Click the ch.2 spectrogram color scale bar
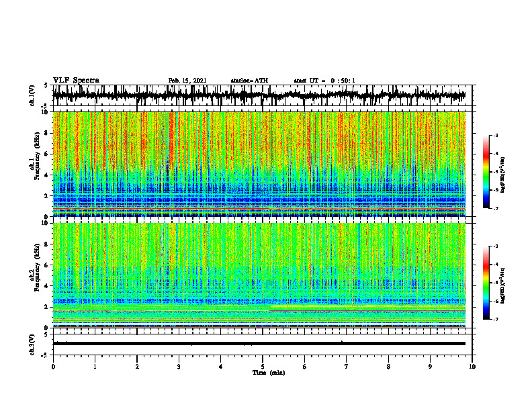Image resolution: width=532 pixels, height=411 pixels. [486, 283]
